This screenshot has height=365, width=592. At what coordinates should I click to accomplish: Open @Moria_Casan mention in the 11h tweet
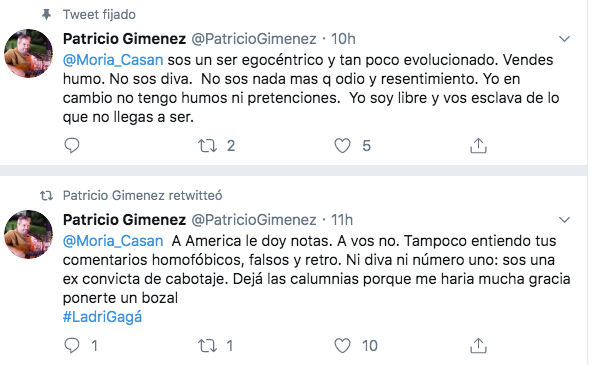click(x=113, y=241)
